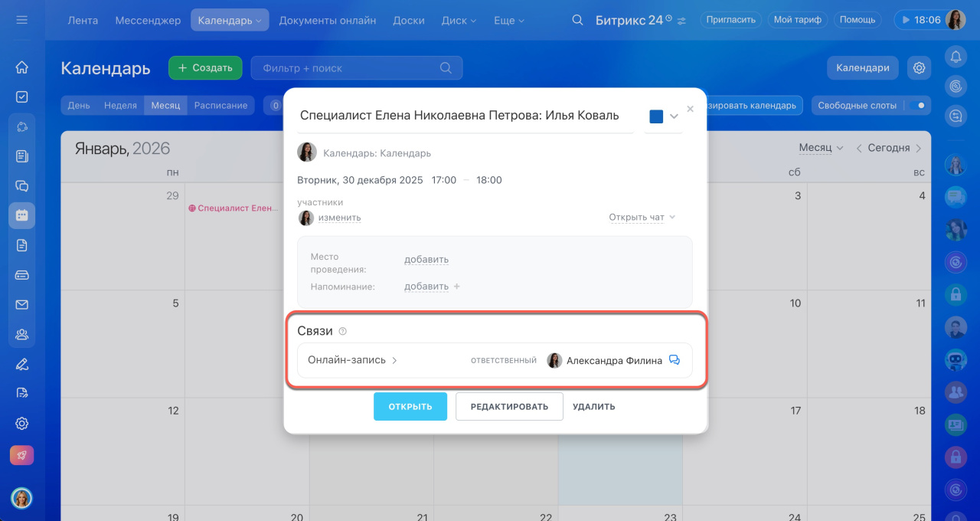Open chat icon next to Александра Филина
The height and width of the screenshot is (521, 980).
(675, 360)
